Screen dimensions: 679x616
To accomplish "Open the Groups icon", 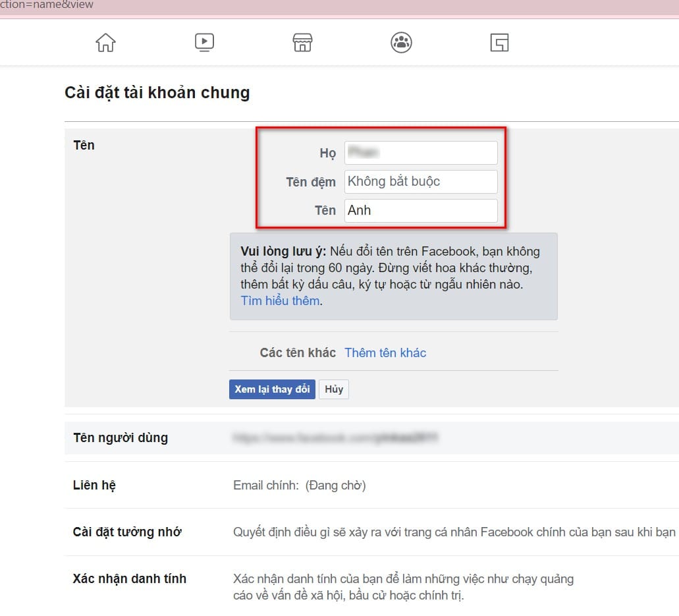I will pos(402,42).
